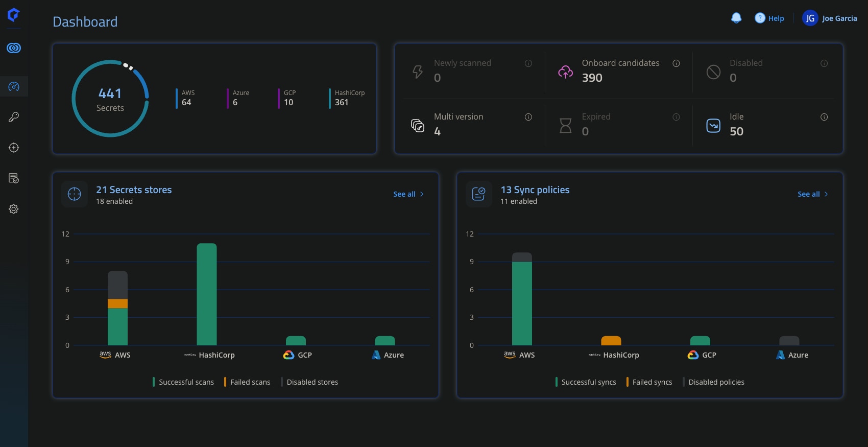Select the Dashboard gauge icon in sidebar

[14, 86]
